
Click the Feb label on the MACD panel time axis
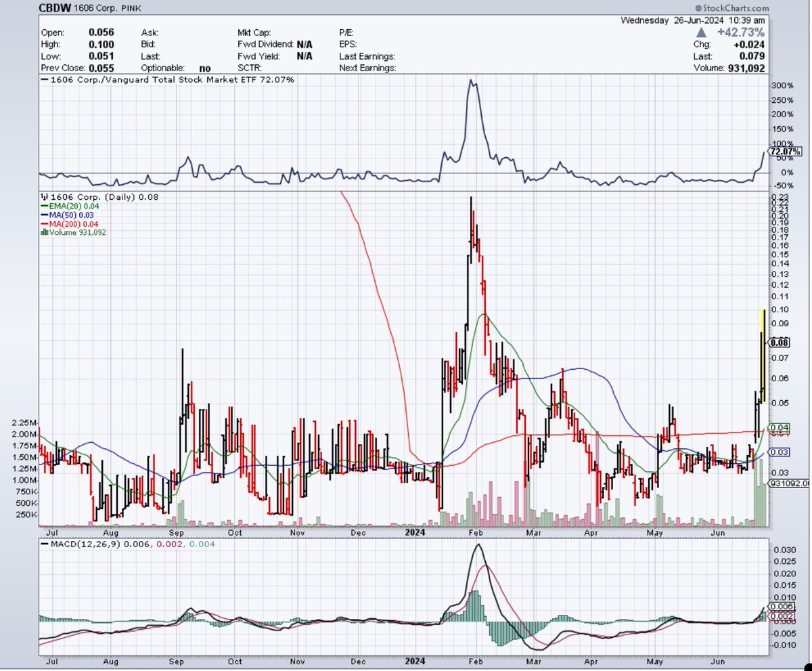(x=476, y=662)
